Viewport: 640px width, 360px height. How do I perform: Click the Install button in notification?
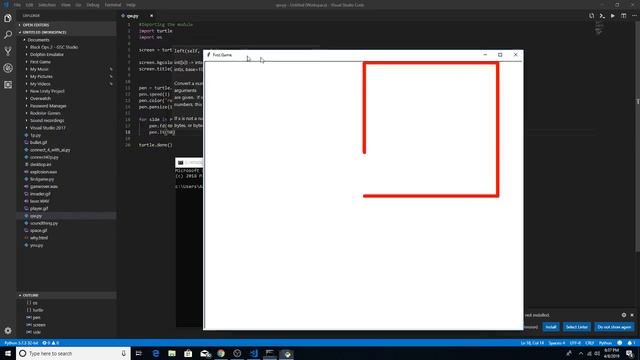pos(551,327)
